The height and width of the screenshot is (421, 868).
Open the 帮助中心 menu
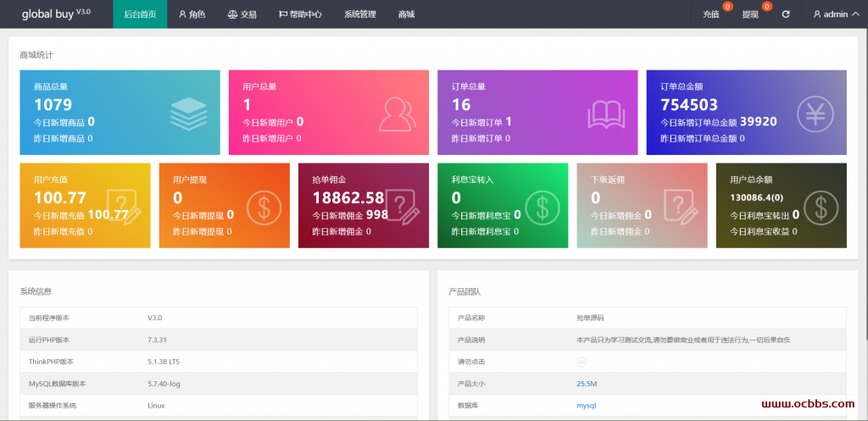click(300, 14)
